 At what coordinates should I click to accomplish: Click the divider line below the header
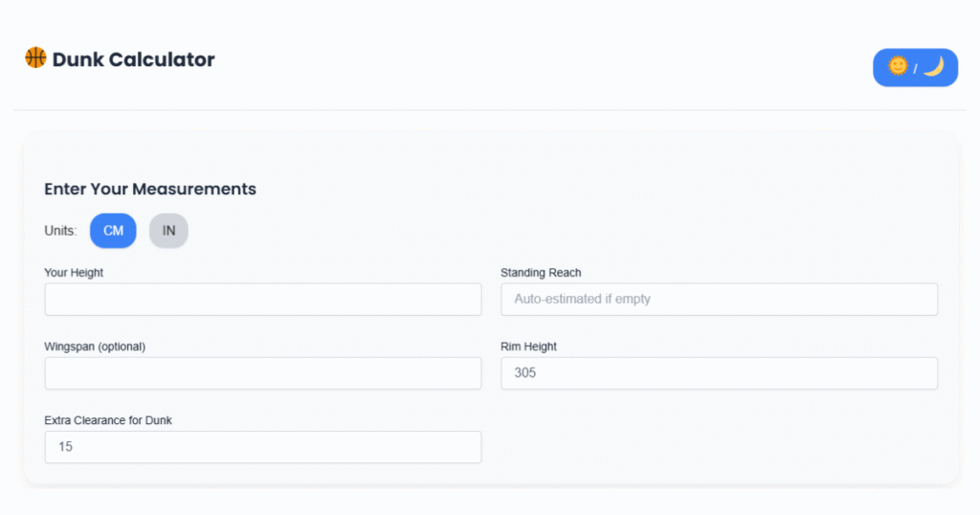tap(490, 110)
